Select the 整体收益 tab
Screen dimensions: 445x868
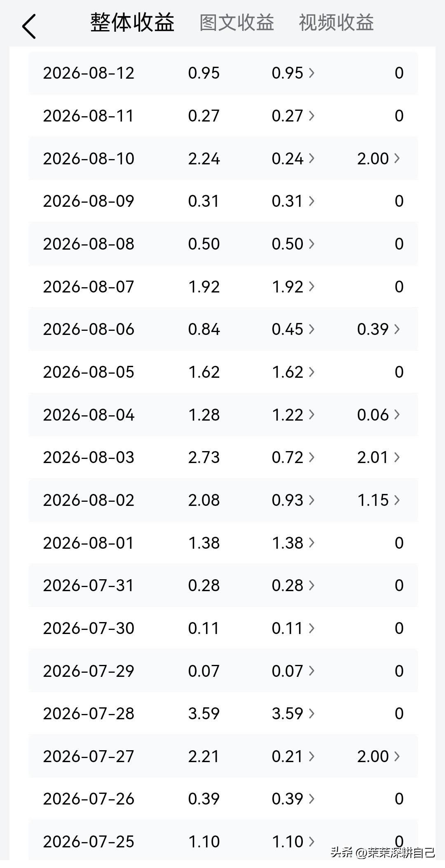pyautogui.click(x=132, y=22)
